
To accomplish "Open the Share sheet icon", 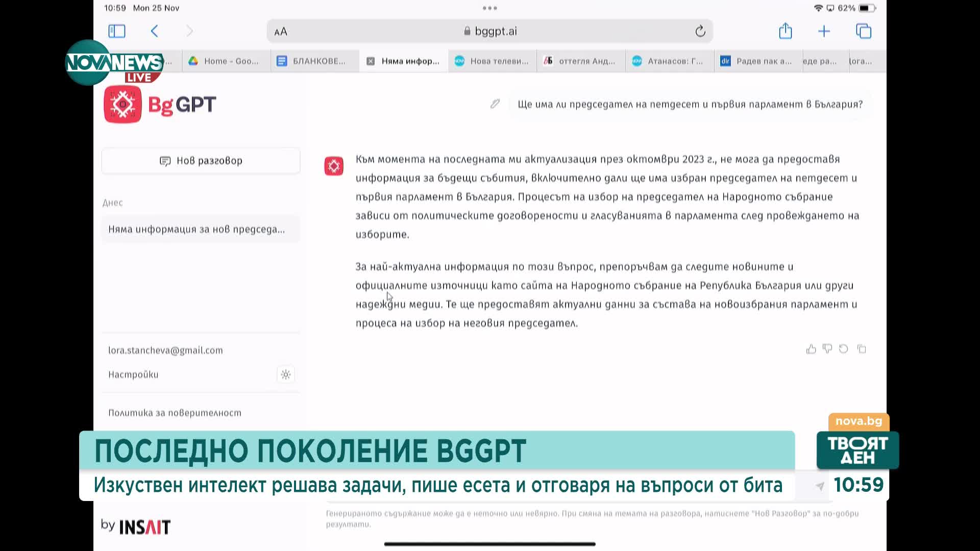I will [x=786, y=31].
